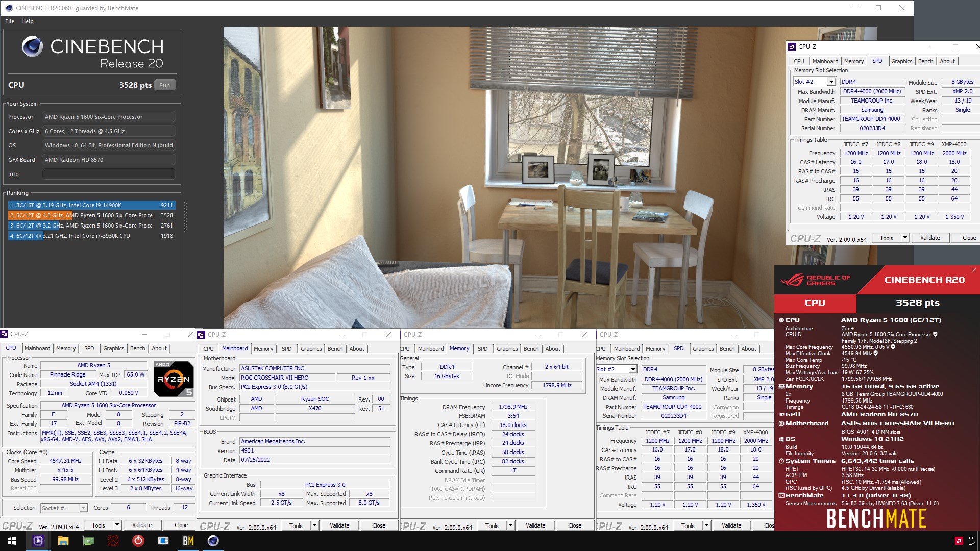Image resolution: width=980 pixels, height=551 pixels.
Task: Click Validate in Memory CPU-Z window
Action: 535,525
